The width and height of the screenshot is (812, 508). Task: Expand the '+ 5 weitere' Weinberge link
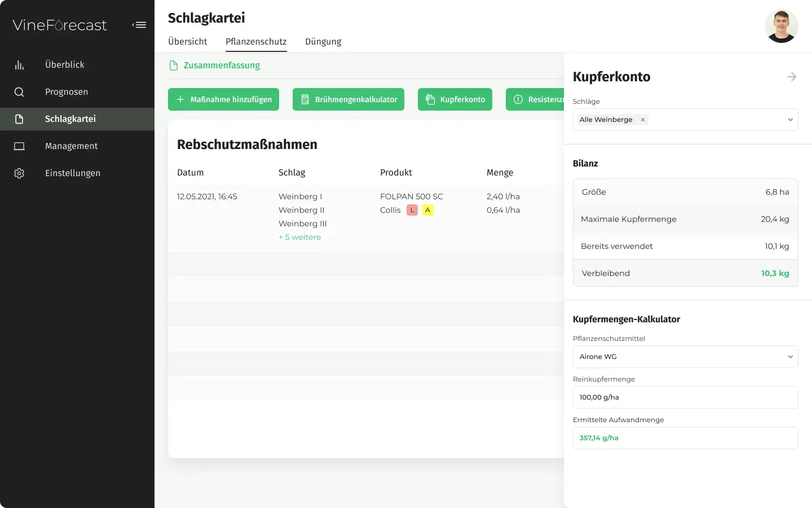click(299, 237)
